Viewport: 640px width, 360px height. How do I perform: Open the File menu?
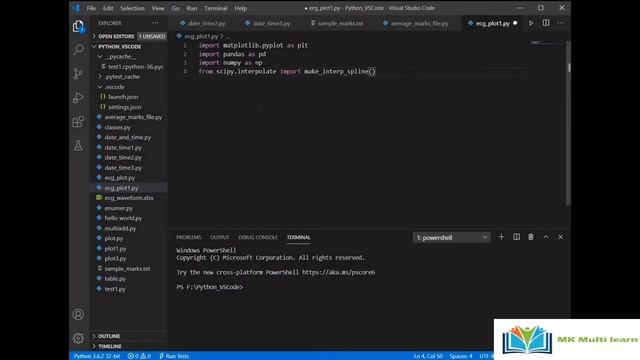click(x=91, y=8)
